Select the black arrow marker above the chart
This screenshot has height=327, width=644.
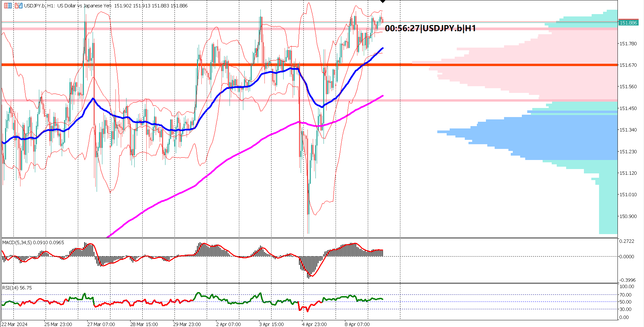click(383, 2)
